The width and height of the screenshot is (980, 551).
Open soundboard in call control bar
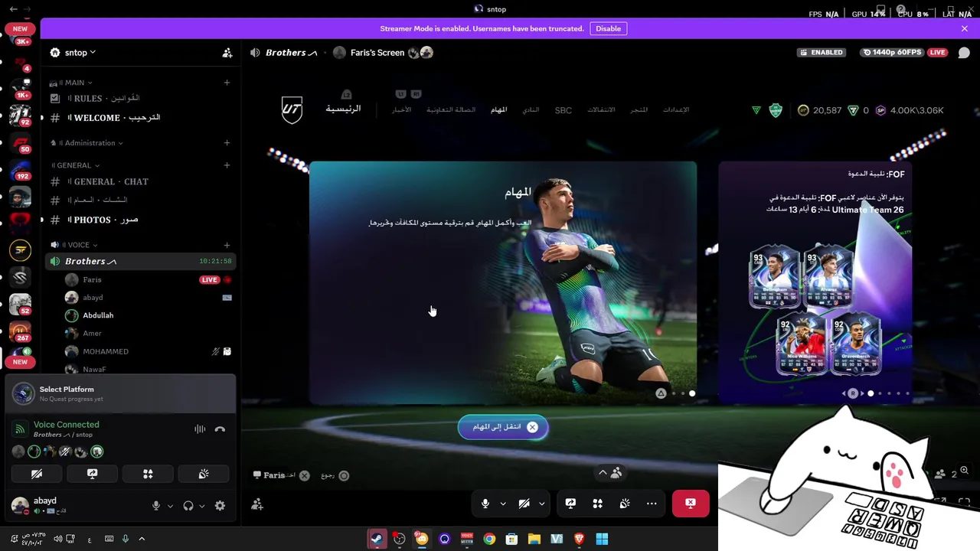pyautogui.click(x=625, y=504)
